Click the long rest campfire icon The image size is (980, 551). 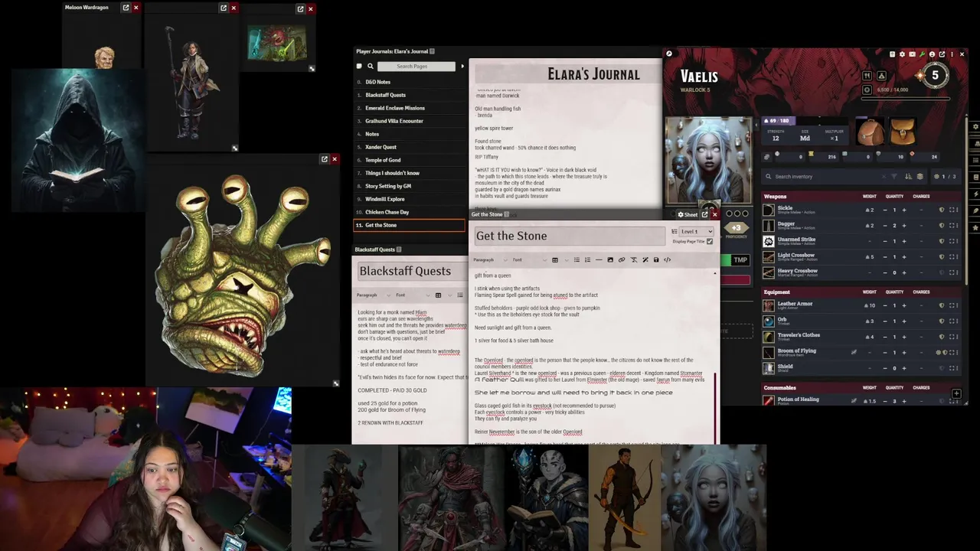[x=881, y=76]
